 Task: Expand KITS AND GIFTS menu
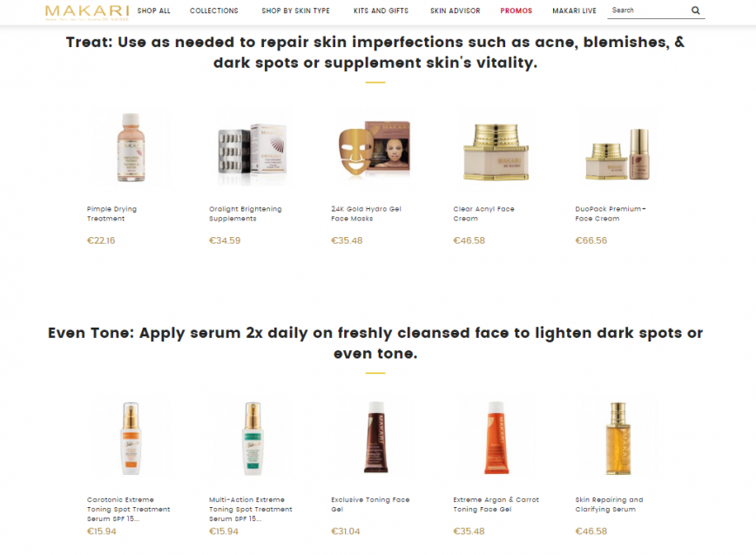381,10
